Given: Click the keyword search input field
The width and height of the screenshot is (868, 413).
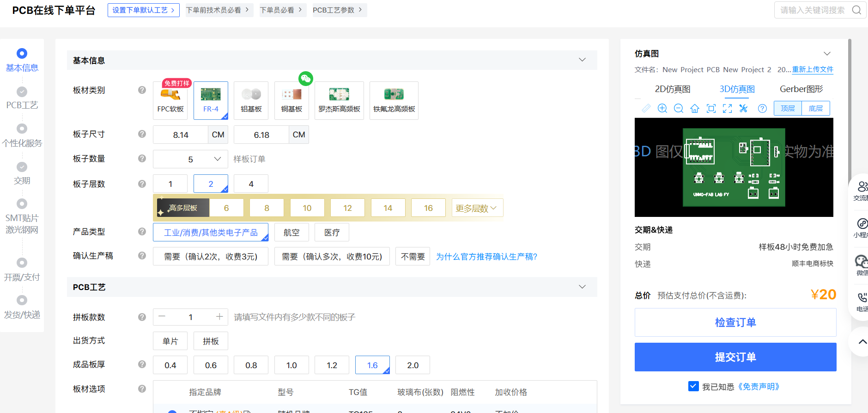Looking at the screenshot, I should [813, 10].
